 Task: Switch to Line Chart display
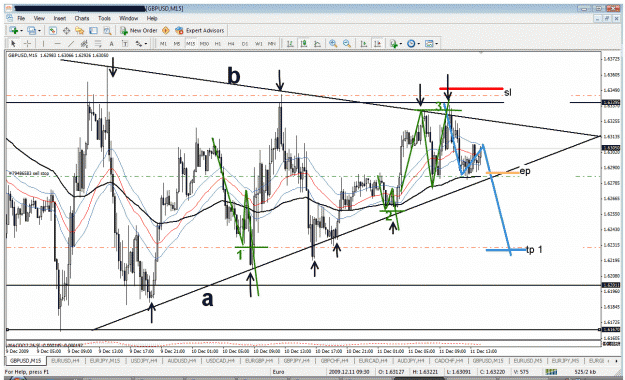[317, 43]
